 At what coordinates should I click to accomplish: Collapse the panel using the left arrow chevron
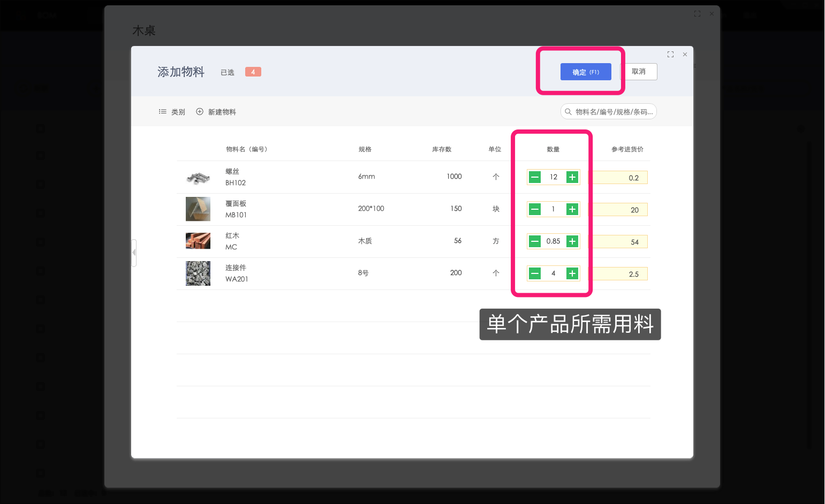(133, 252)
